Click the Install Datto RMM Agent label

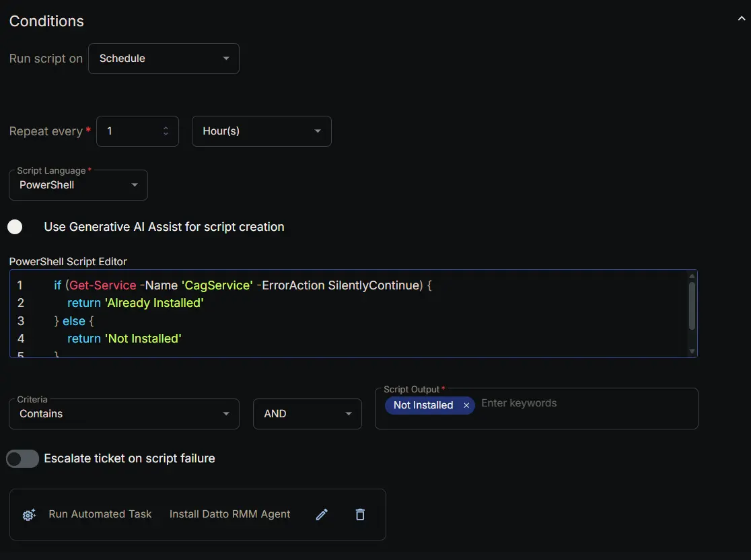[229, 514]
